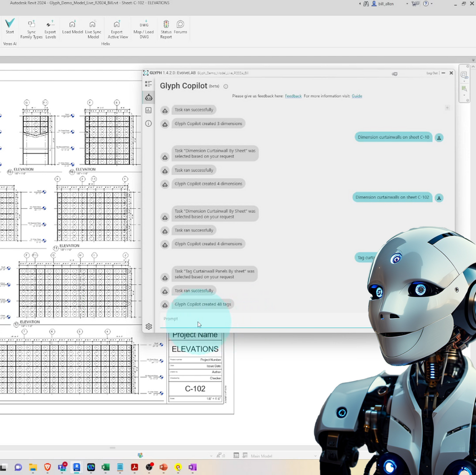Open the Glyph task list sidebar icon
The width and height of the screenshot is (476, 475).
149,84
